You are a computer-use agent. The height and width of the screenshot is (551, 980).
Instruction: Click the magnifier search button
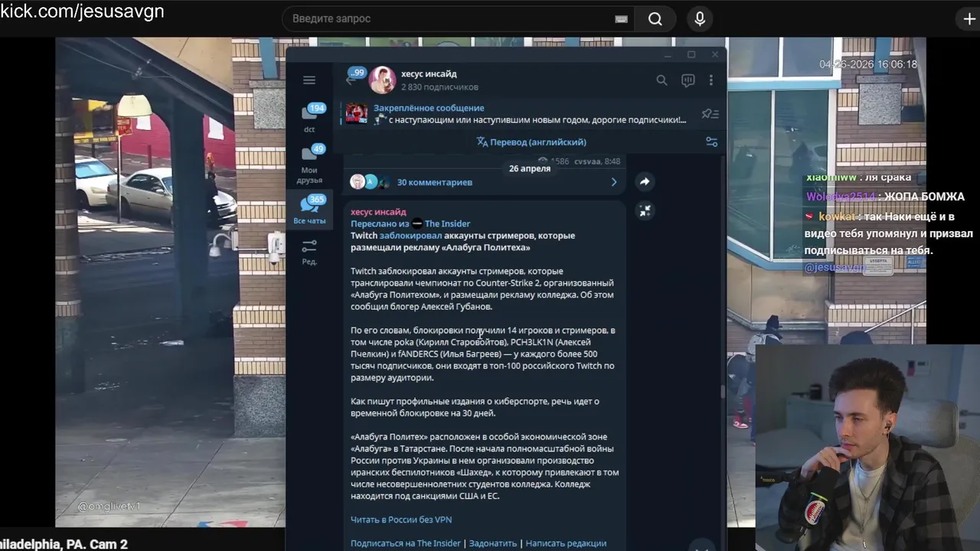(655, 19)
